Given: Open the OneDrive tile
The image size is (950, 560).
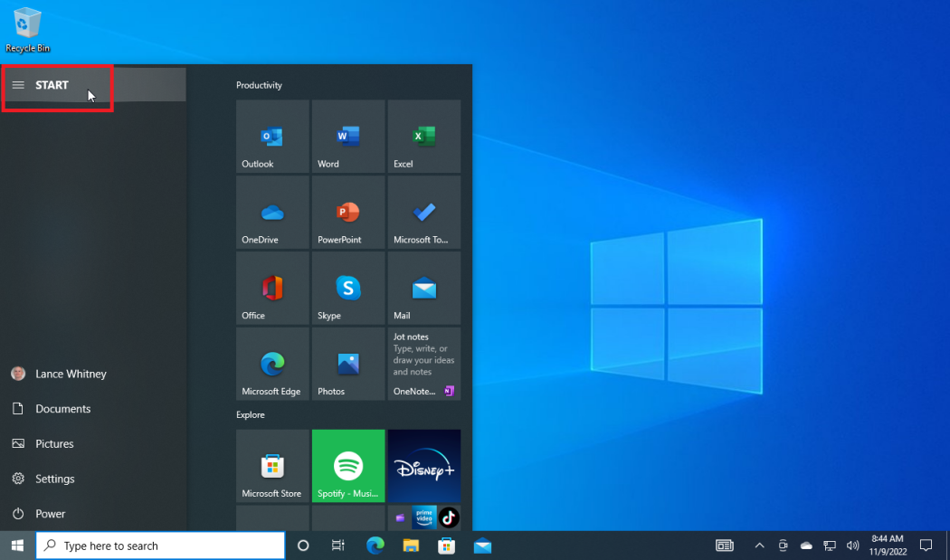Looking at the screenshot, I should (272, 212).
